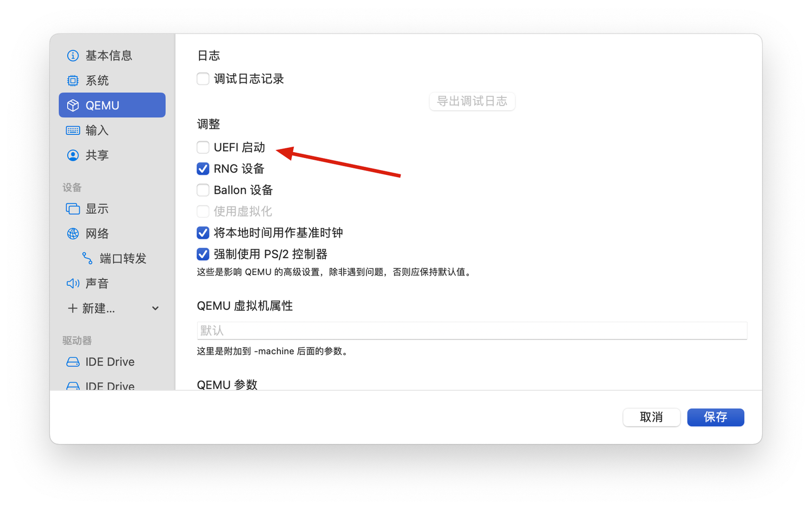Click the 设备 sidebar group label
The height and width of the screenshot is (510, 812).
tap(72, 188)
